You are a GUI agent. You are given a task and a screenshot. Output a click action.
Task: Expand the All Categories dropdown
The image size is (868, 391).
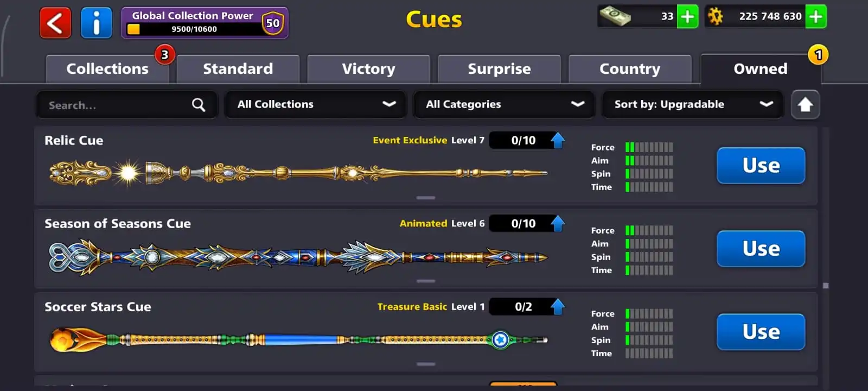tap(504, 104)
